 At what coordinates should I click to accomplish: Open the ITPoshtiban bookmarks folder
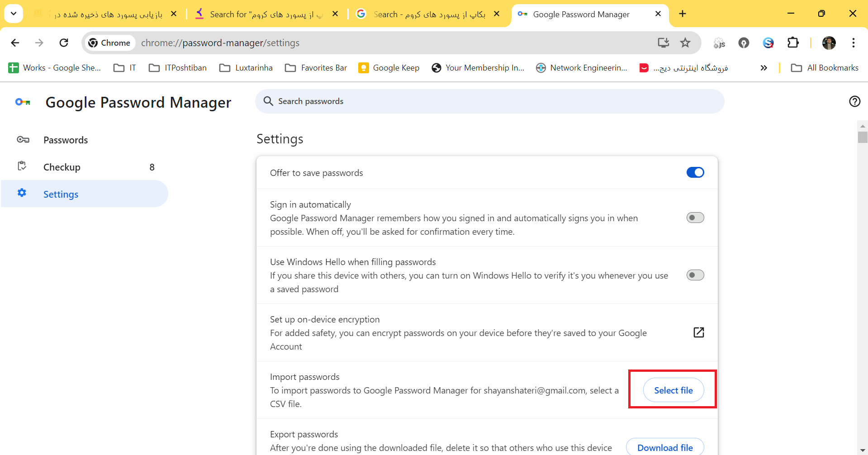pos(177,68)
